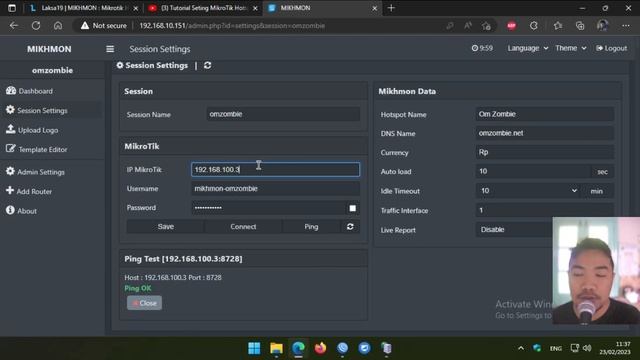
Task: Switch to the YouTube Tutorial MikroTik tab
Action: (x=203, y=8)
